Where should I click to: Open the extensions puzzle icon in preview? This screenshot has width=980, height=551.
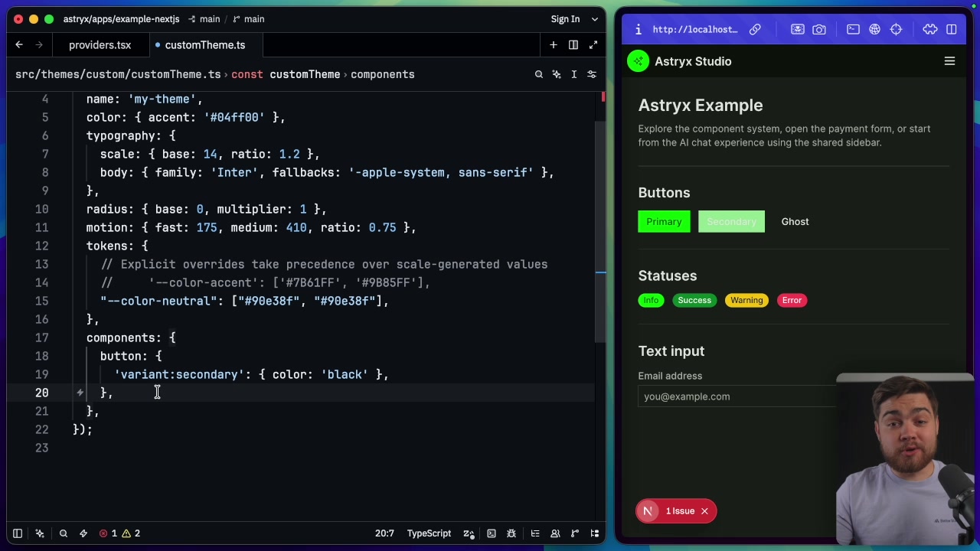930,29
